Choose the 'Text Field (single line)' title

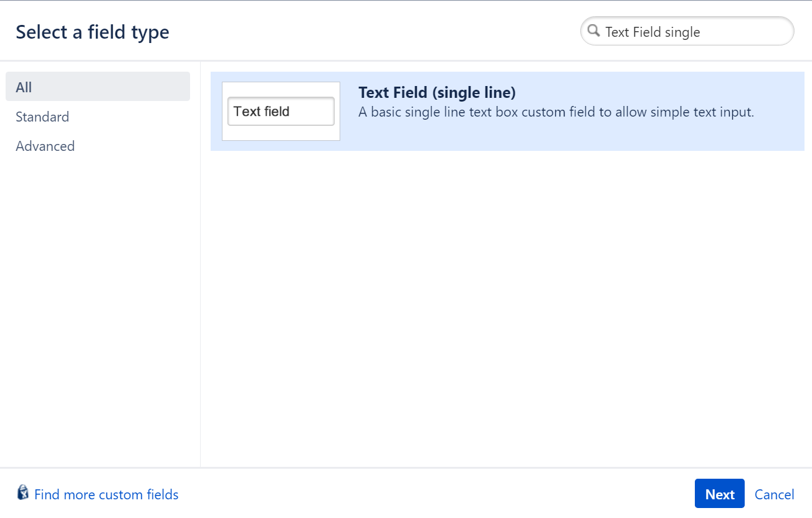(437, 93)
